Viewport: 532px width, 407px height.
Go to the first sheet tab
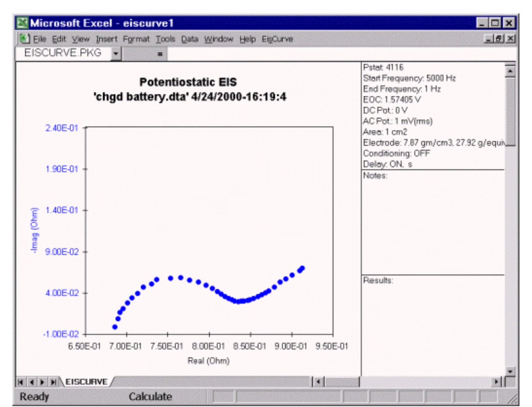pyautogui.click(x=21, y=382)
